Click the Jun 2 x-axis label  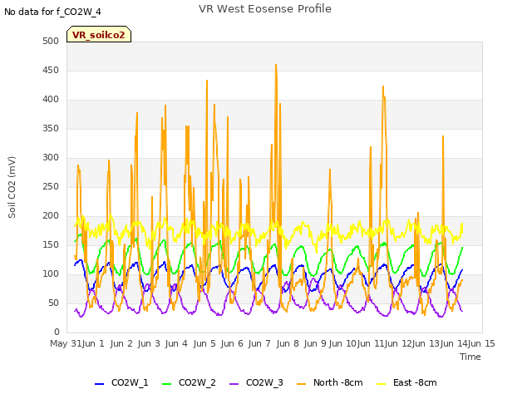coord(121,343)
